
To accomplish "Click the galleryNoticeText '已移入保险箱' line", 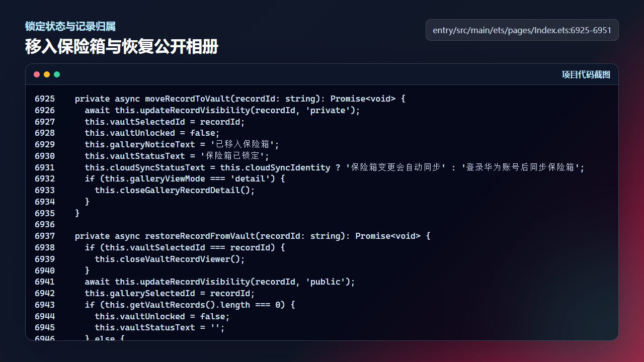I will point(182,144).
